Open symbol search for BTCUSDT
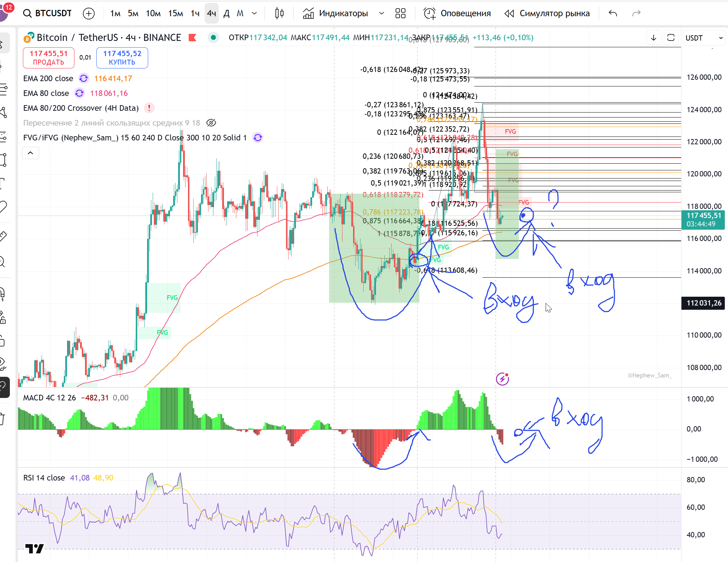 tap(48, 13)
